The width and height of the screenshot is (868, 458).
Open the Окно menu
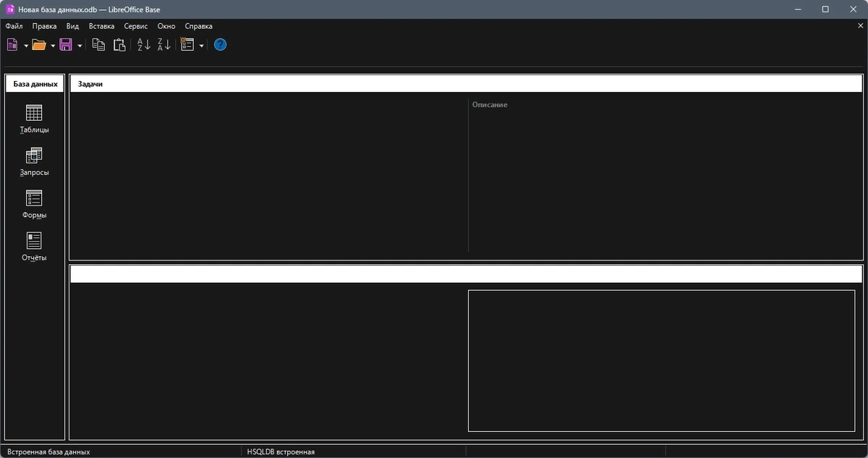tap(166, 26)
